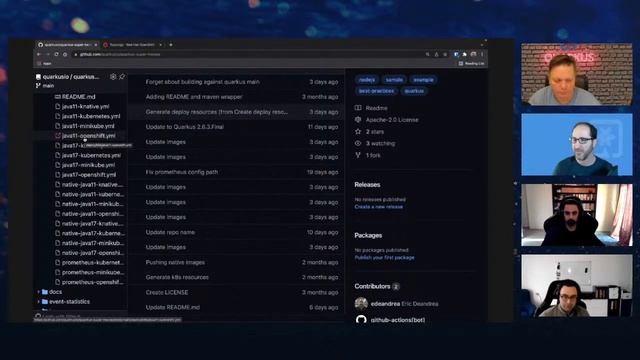Click the best-practices topic tag

(376, 91)
